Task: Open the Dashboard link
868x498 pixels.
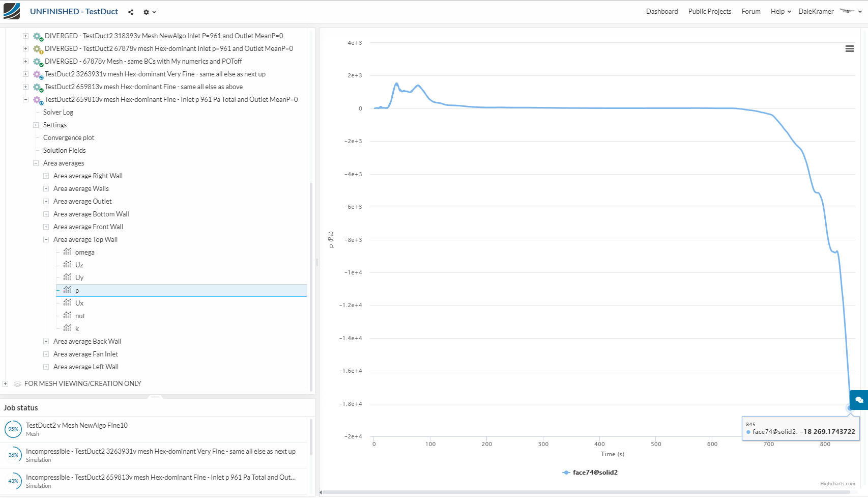Action: pyautogui.click(x=661, y=12)
